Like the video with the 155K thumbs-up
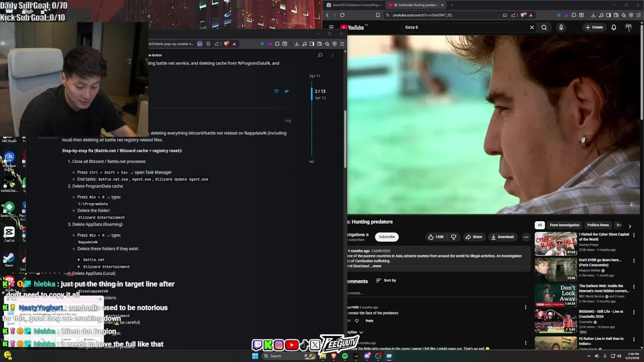This screenshot has height=362, width=644. point(436,237)
